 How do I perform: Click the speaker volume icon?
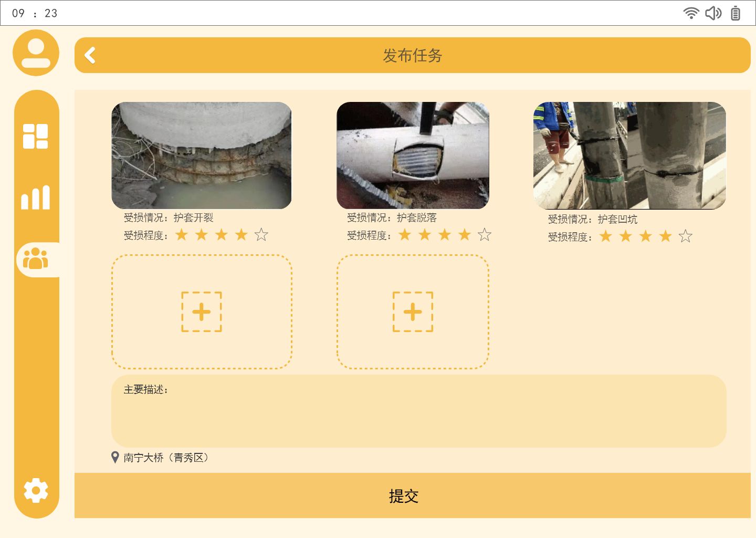[713, 13]
